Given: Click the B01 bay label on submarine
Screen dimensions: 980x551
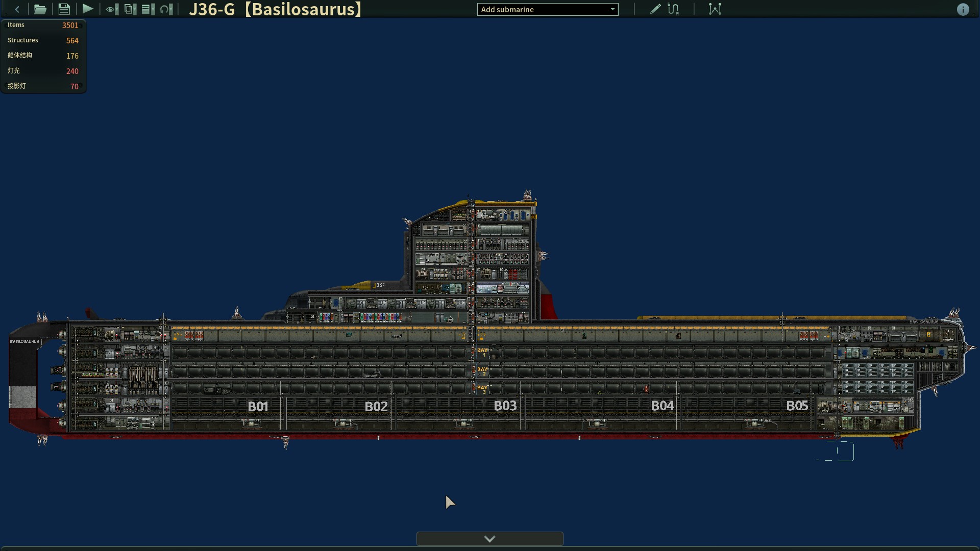Looking at the screenshot, I should [x=258, y=407].
